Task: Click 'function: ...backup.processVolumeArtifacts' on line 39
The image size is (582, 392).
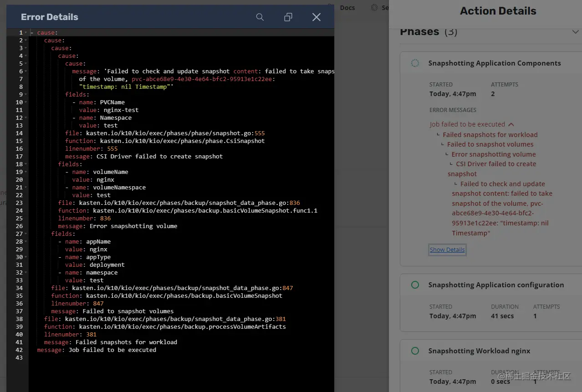Action: click(x=165, y=327)
